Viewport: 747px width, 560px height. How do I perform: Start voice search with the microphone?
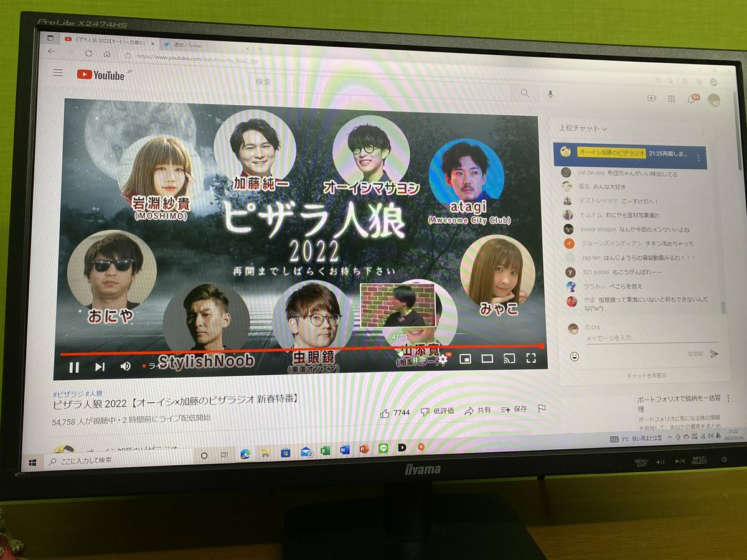coord(550,93)
